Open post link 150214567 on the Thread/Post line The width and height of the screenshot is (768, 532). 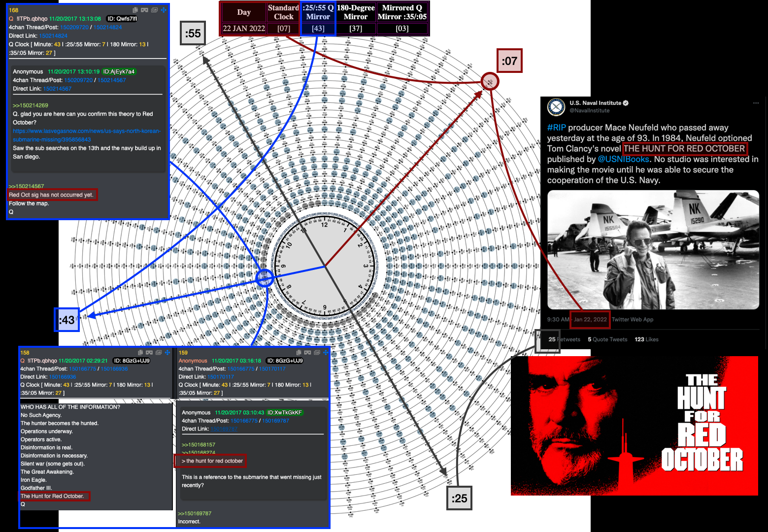pyautogui.click(x=112, y=80)
